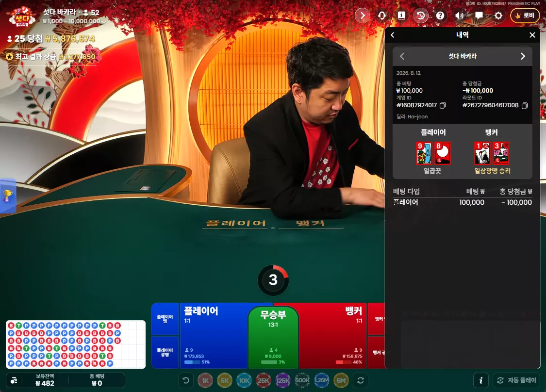Click 플레이어 card with number 9
The image size is (546, 392).
pyautogui.click(x=424, y=153)
